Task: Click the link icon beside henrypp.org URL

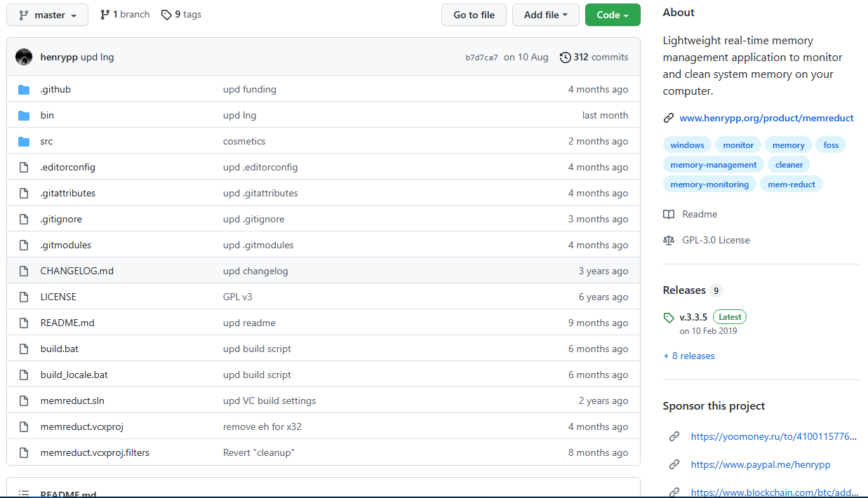Action: pyautogui.click(x=669, y=118)
